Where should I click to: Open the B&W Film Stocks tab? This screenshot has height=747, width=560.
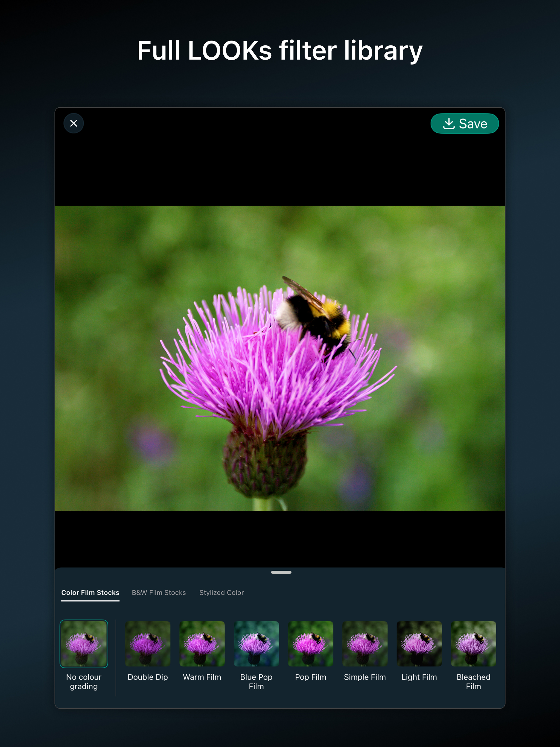tap(159, 592)
